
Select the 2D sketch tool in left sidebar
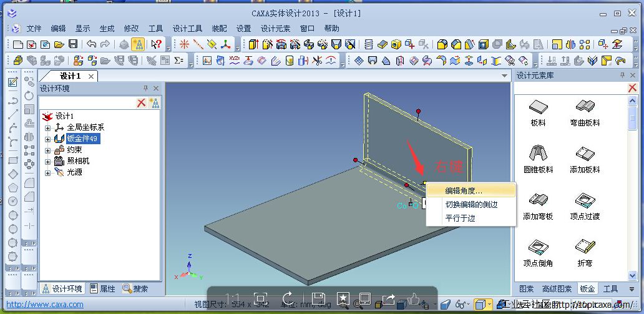click(13, 82)
